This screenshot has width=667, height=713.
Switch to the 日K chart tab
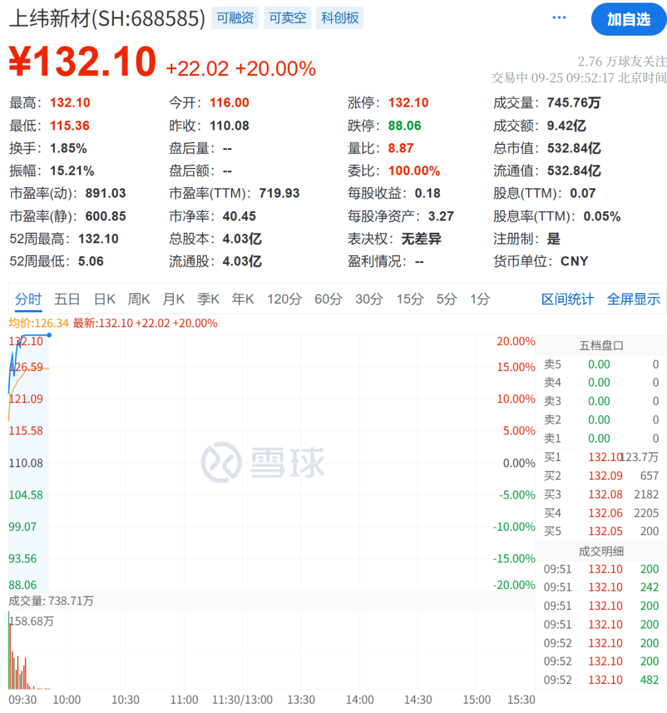coord(104,299)
